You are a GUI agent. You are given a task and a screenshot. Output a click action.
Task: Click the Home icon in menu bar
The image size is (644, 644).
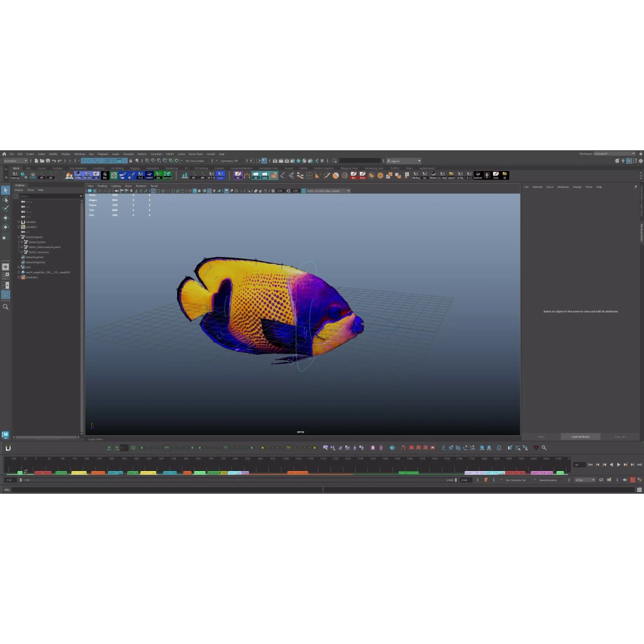[x=4, y=154]
